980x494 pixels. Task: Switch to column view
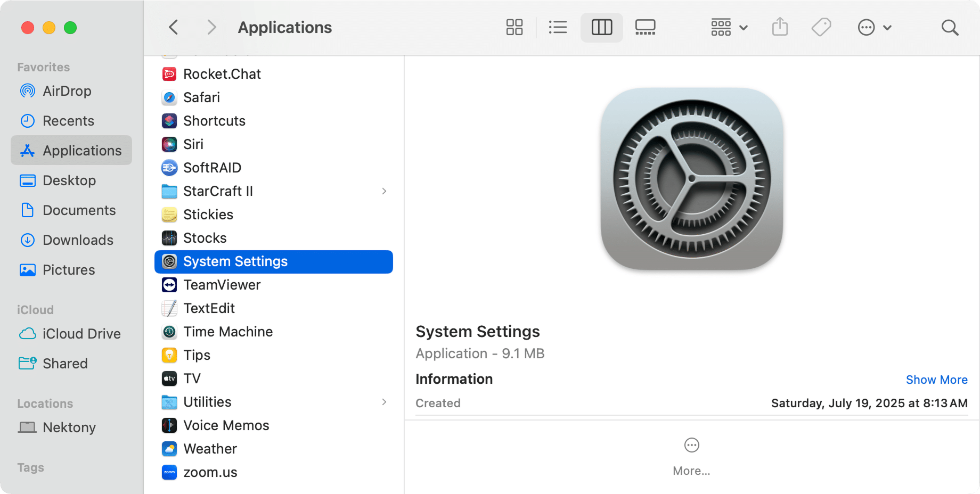click(x=602, y=27)
